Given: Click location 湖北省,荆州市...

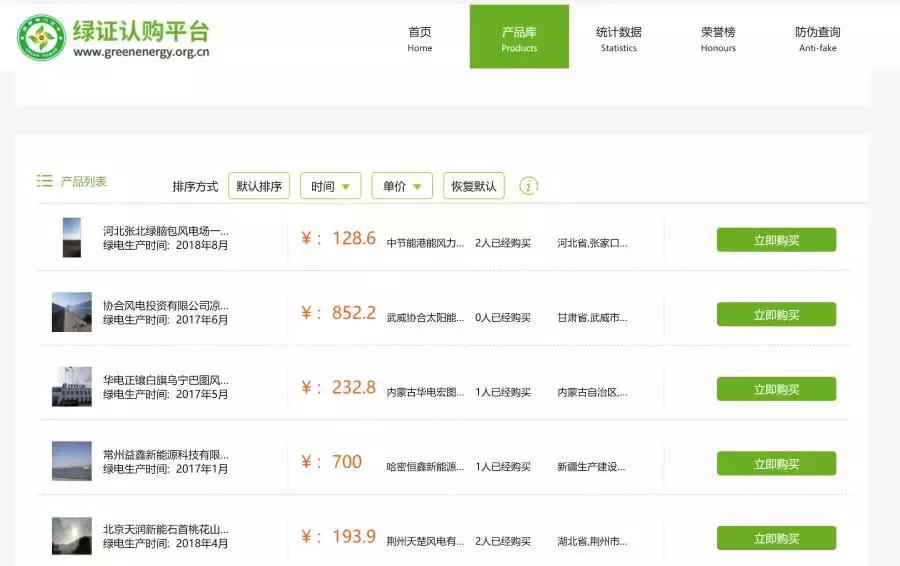Looking at the screenshot, I should (x=592, y=541).
